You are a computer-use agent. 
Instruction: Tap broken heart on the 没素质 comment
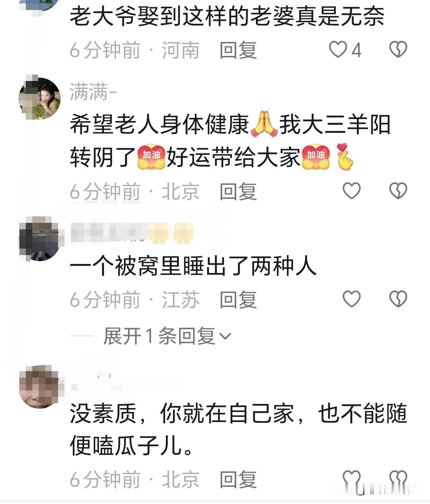click(398, 479)
